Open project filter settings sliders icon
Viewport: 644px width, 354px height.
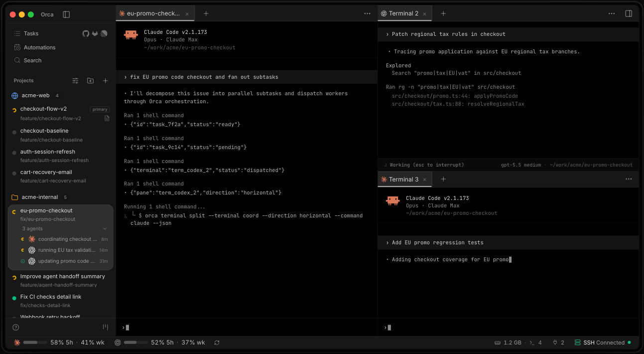pyautogui.click(x=75, y=80)
